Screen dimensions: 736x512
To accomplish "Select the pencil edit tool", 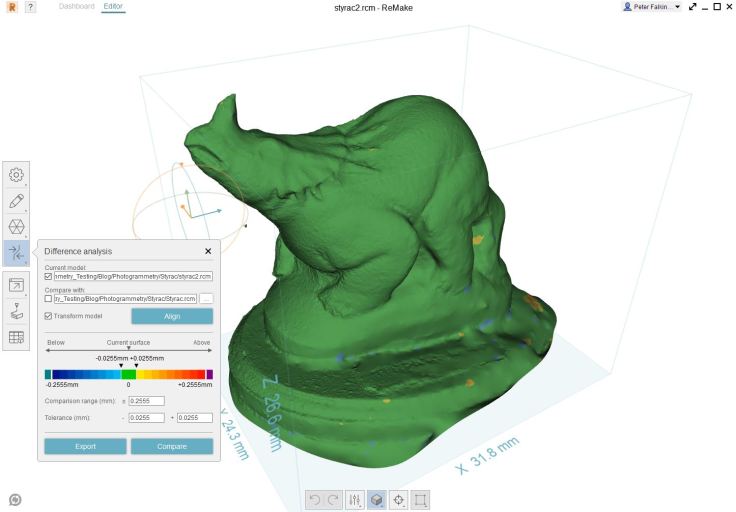I will (x=16, y=200).
